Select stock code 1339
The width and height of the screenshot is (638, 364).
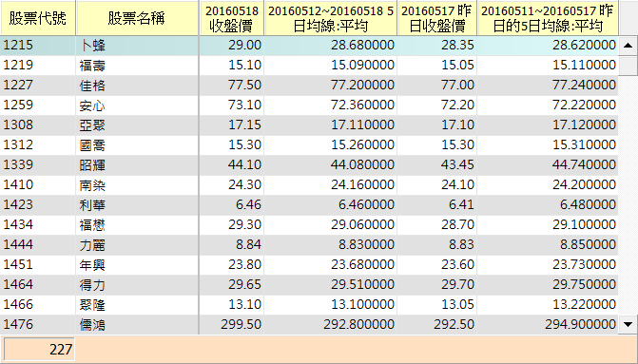18,164
